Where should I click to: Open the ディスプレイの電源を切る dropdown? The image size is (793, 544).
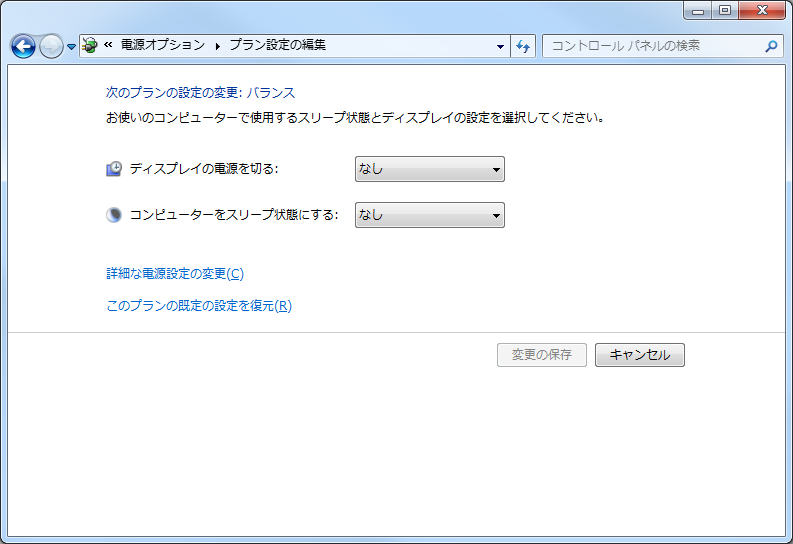[429, 169]
